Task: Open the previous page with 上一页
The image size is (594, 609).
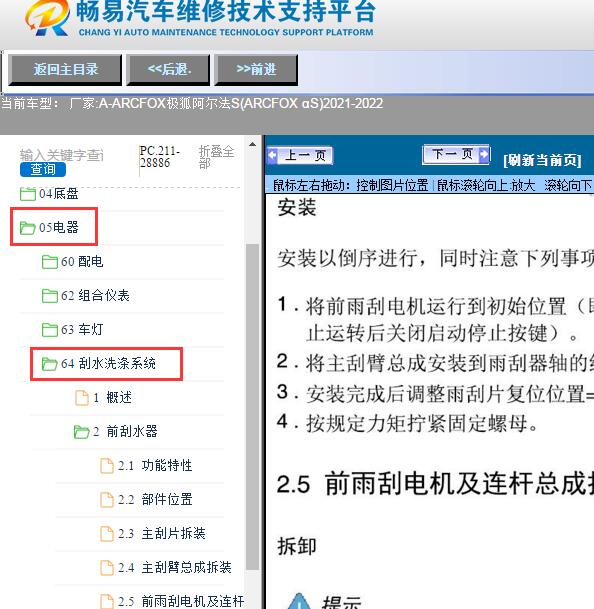Action: point(300,156)
